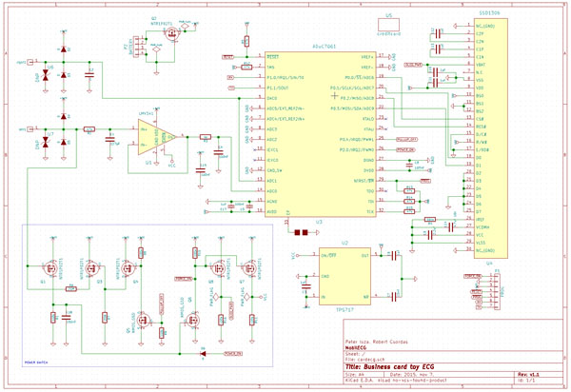Select the RESET pin label on ADuC7061
Image resolution: width=571 pixels, height=392 pixels.
click(x=272, y=57)
